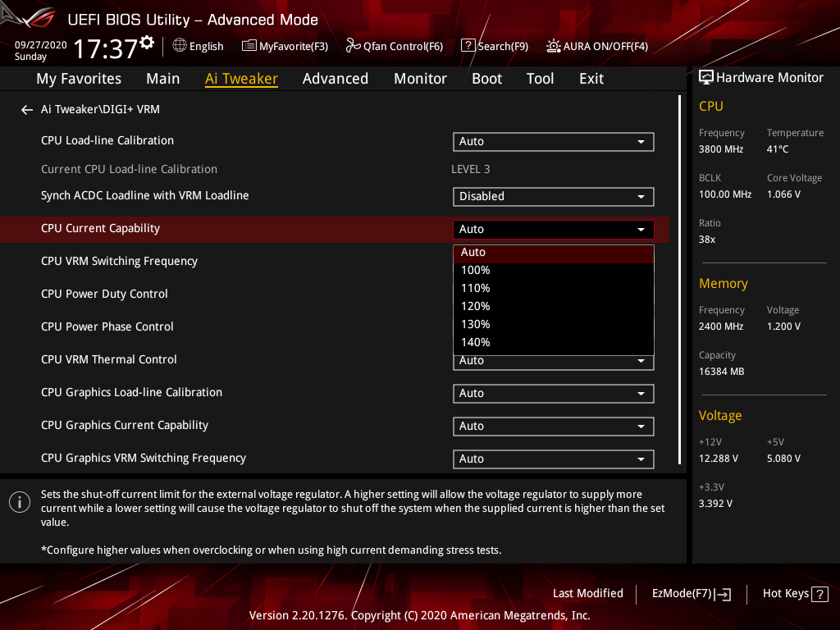Click the back arrow beside Ai Tweaker\DIGI+ VRM
This screenshot has height=630, width=840.
click(27, 110)
